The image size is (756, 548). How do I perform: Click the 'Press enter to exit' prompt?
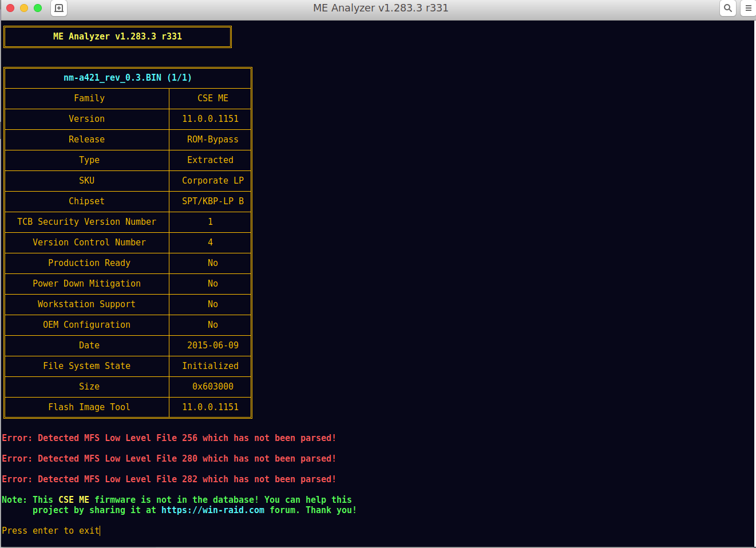tap(51, 531)
